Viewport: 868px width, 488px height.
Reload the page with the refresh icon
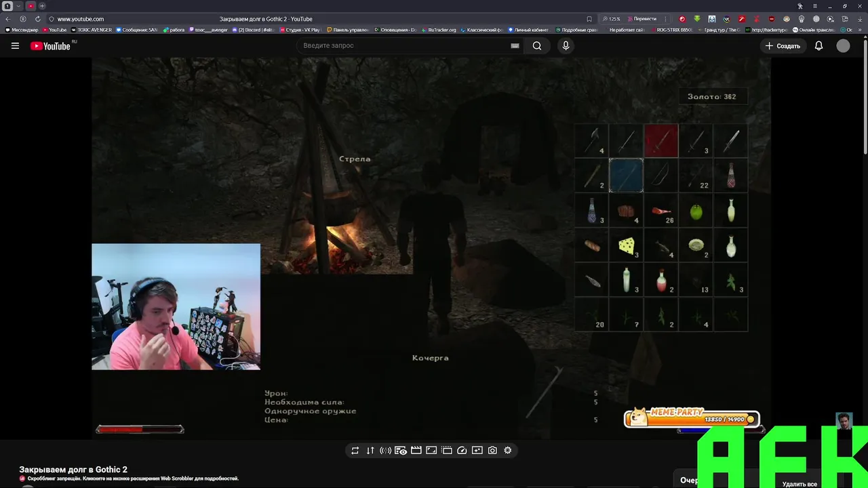[x=37, y=19]
